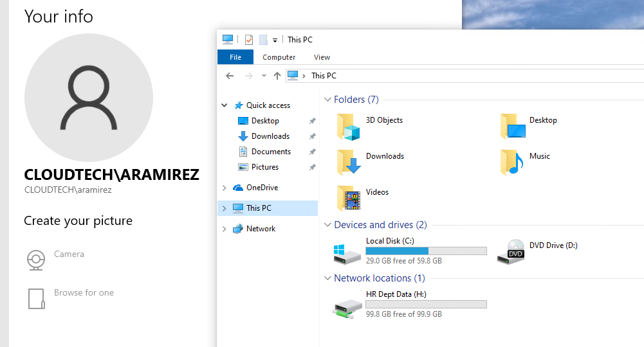Viewport: 644px width, 347px height.
Task: Open the Music folder icon
Action: pyautogui.click(x=513, y=163)
